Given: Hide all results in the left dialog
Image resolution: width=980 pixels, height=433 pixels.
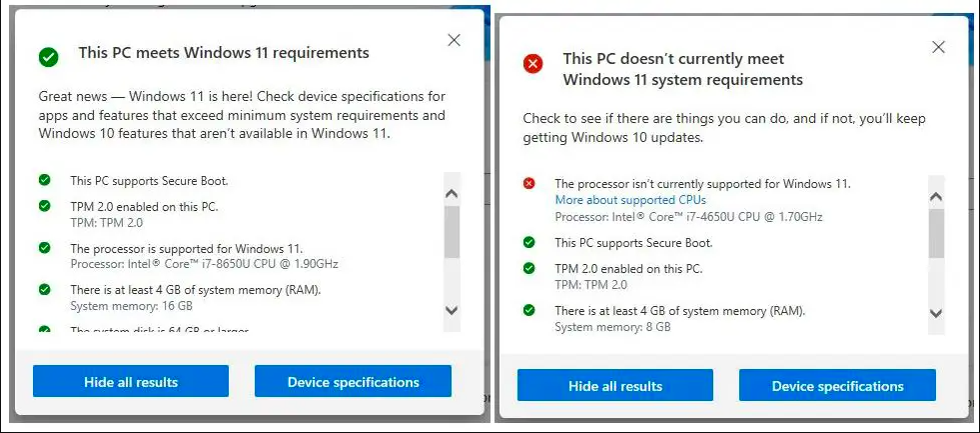Looking at the screenshot, I should tap(131, 382).
